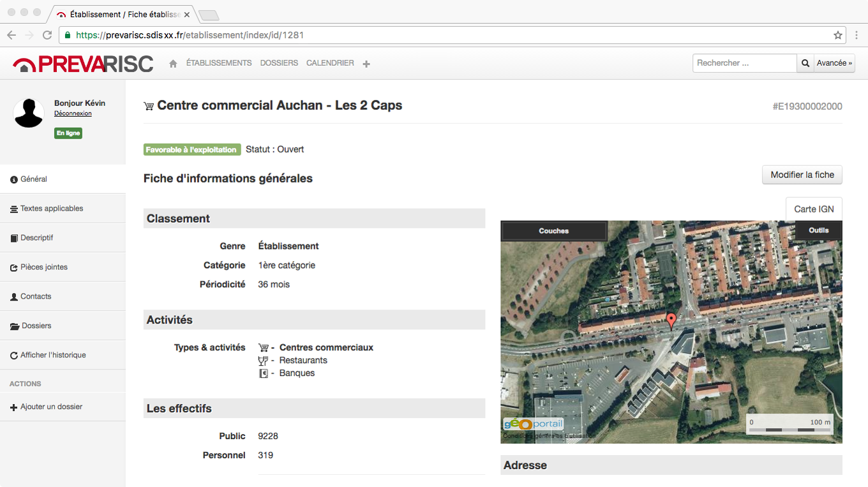Focus the Rechercher search field
The width and height of the screenshot is (868, 487).
point(745,63)
